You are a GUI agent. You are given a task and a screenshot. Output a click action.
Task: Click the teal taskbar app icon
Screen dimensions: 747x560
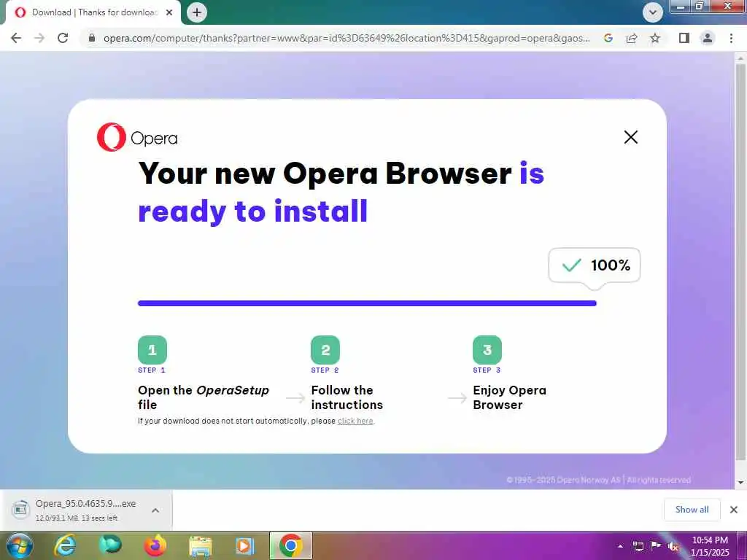pos(110,545)
